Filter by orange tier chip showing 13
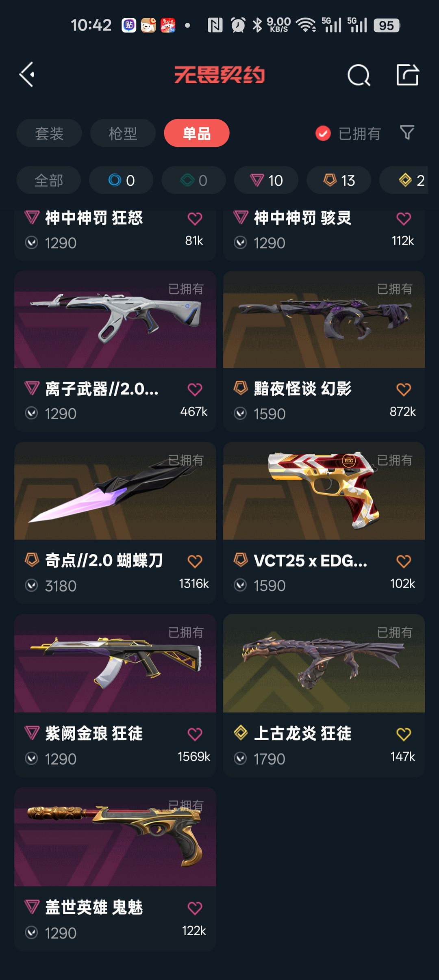 (339, 180)
